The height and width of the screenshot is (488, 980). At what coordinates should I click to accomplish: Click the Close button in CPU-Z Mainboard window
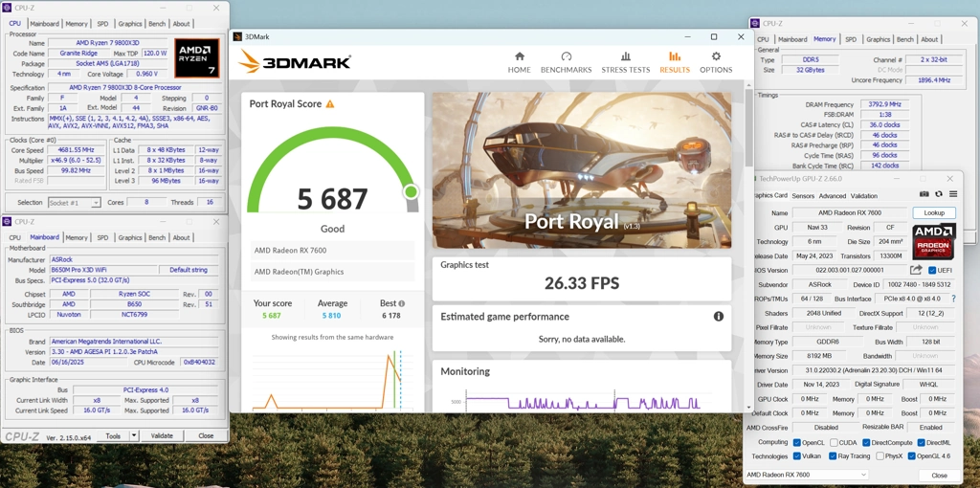tap(206, 435)
